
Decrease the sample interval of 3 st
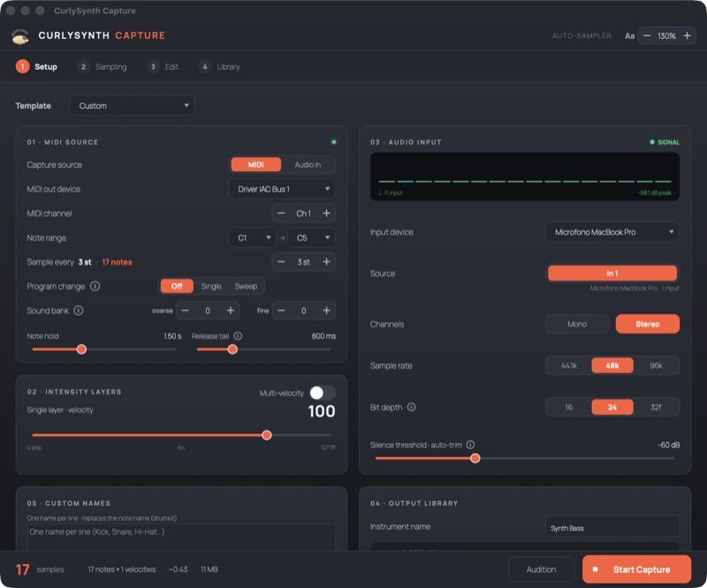(x=281, y=263)
